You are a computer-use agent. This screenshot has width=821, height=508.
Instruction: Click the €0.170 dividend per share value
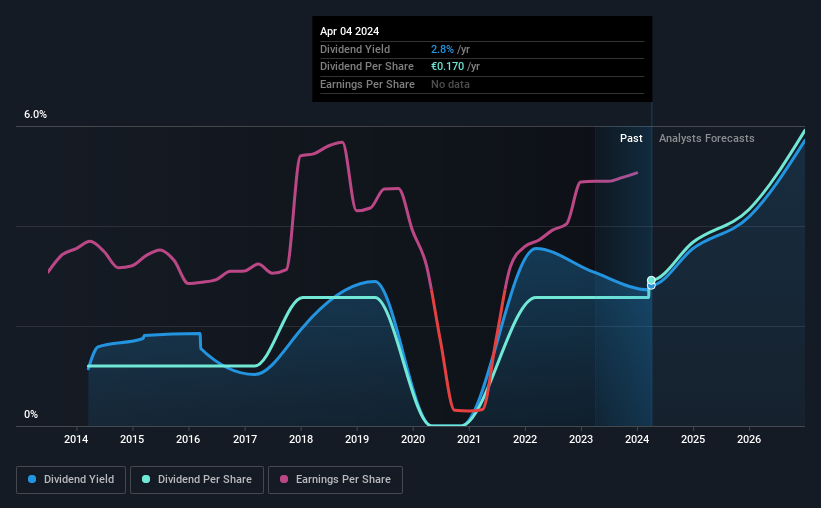(x=448, y=67)
